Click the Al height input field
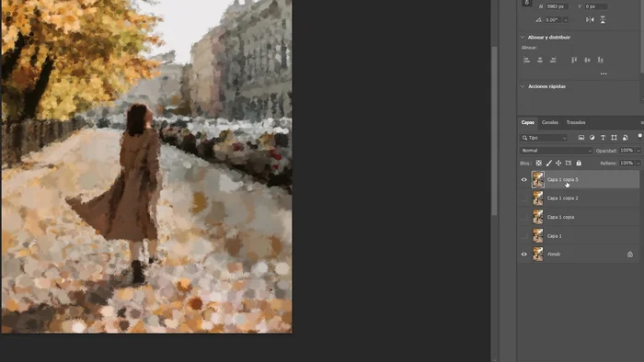The height and width of the screenshot is (362, 644). tap(557, 6)
